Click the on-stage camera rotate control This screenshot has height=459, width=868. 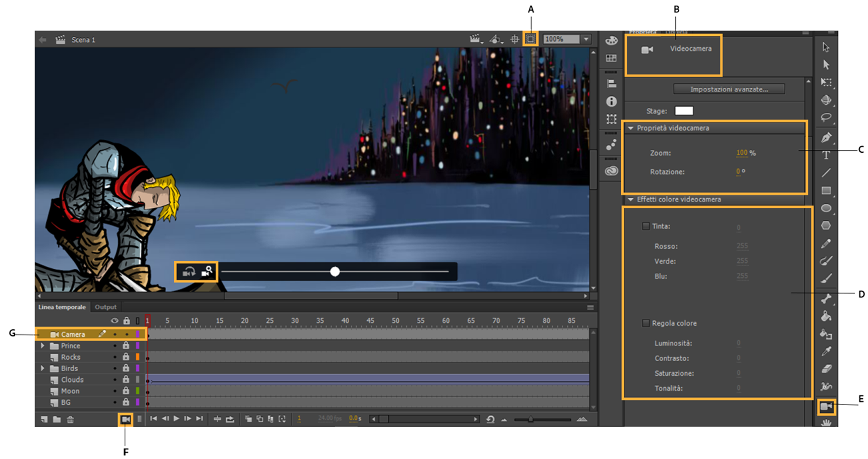pyautogui.click(x=189, y=272)
